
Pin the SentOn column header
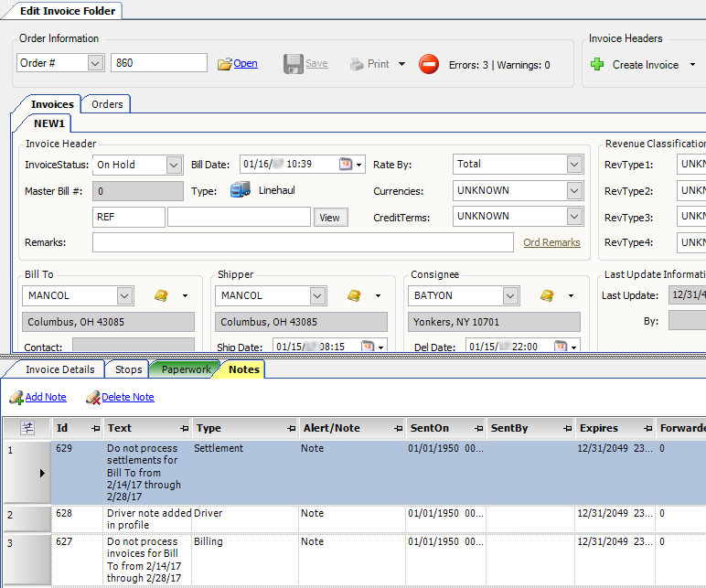click(x=478, y=429)
